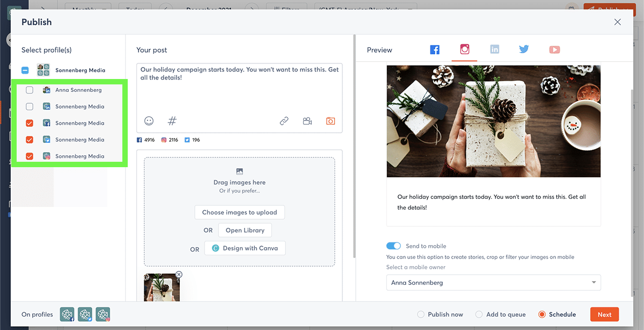Check the Anna Sonnenberg LinkedIn profile checkbox
This screenshot has height=330, width=644.
click(30, 90)
